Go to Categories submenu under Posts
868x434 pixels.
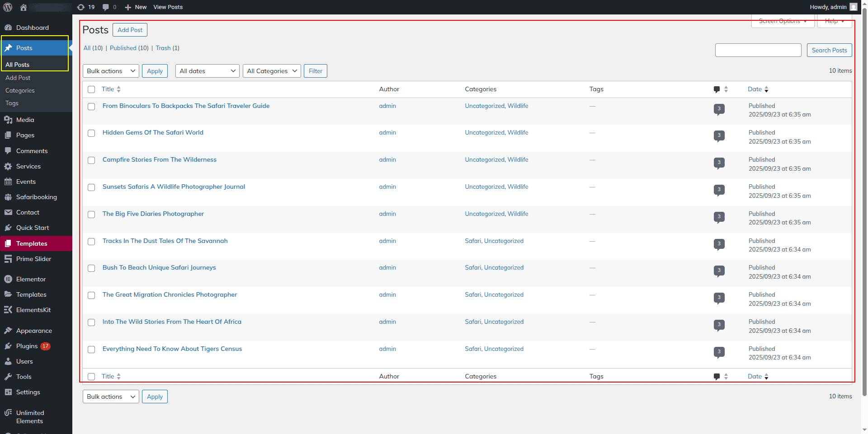coord(20,90)
